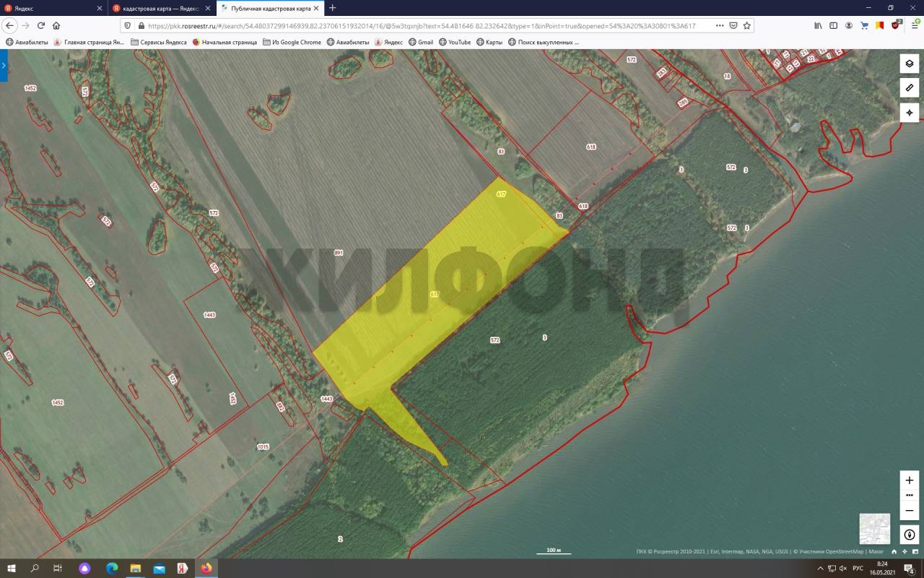This screenshot has width=924, height=578.
Task: Open page actions menu in address bar
Action: pos(719,25)
